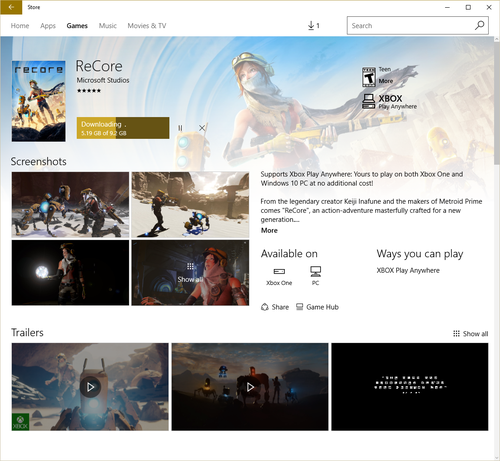Show all trailers

[471, 334]
